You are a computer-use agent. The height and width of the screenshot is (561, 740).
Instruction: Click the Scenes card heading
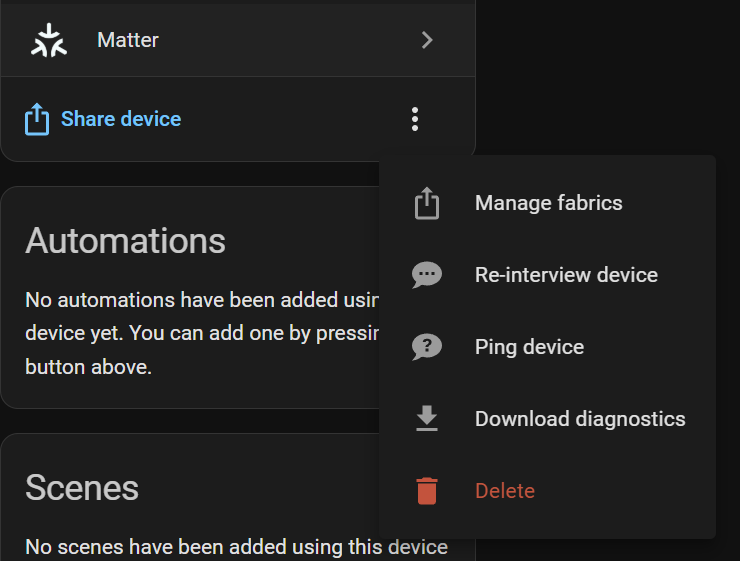tap(82, 487)
